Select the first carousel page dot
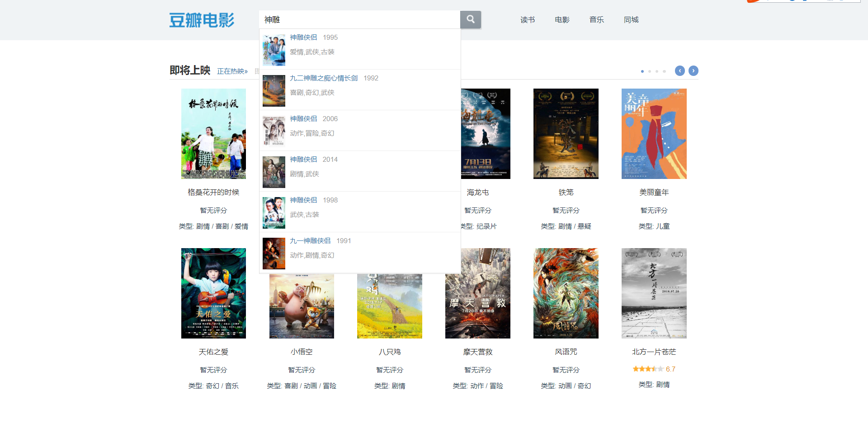 tap(642, 71)
